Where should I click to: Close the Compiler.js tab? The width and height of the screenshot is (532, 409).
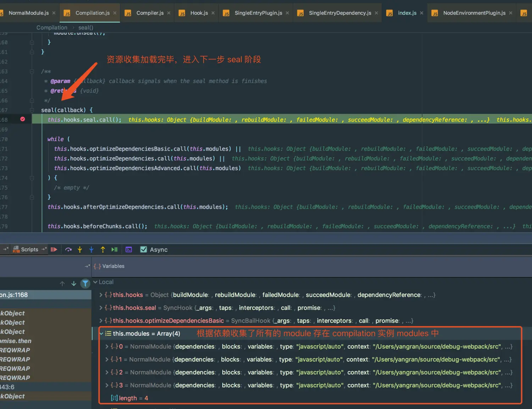pyautogui.click(x=169, y=13)
